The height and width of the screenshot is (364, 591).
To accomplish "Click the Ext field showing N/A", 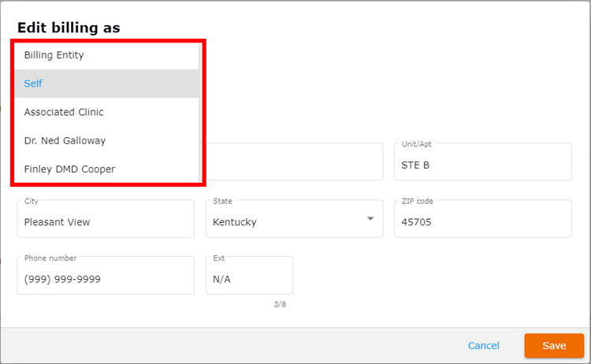I will [x=249, y=276].
